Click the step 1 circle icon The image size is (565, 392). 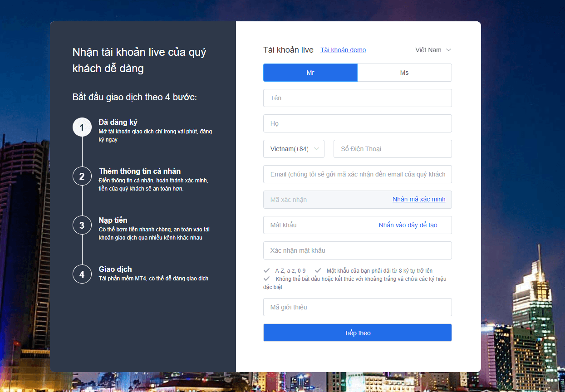click(82, 127)
